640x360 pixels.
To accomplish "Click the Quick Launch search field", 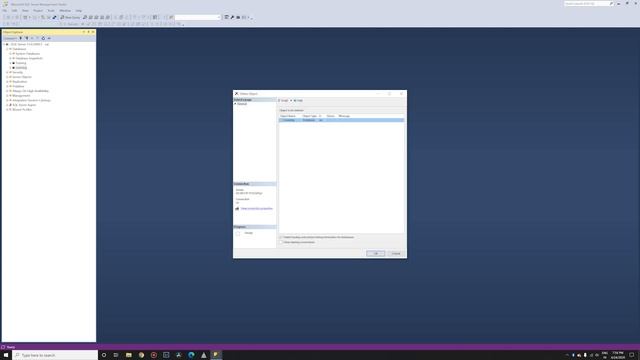I will point(588,4).
